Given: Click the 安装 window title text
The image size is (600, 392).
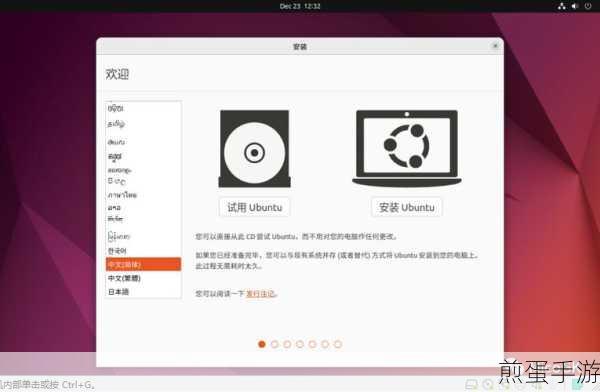Looking at the screenshot, I should [300, 47].
